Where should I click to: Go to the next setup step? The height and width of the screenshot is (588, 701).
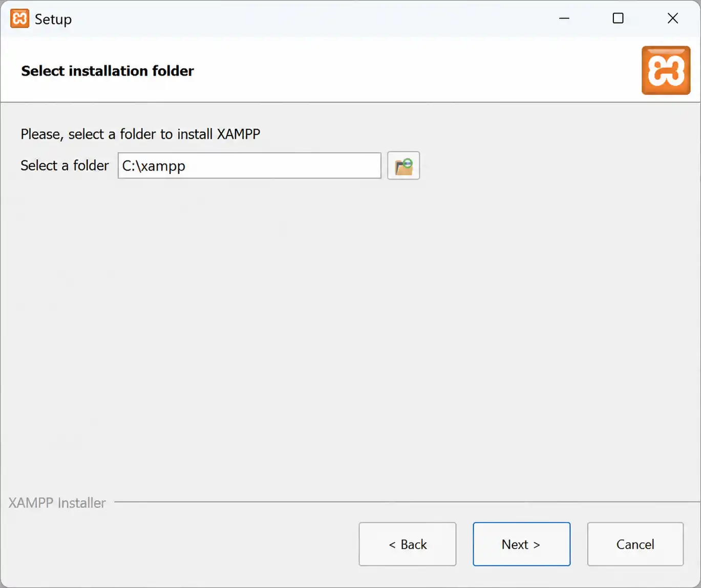521,544
